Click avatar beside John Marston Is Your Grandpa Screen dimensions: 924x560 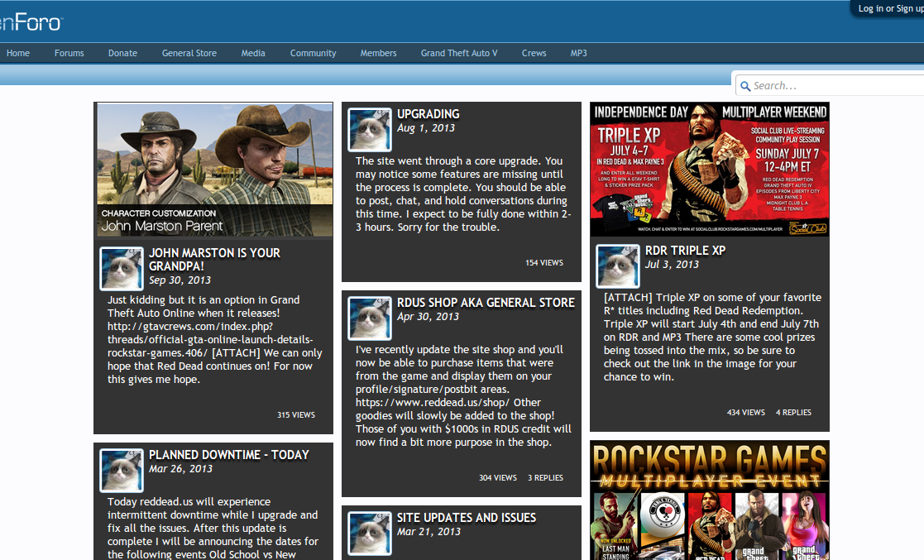(122, 268)
